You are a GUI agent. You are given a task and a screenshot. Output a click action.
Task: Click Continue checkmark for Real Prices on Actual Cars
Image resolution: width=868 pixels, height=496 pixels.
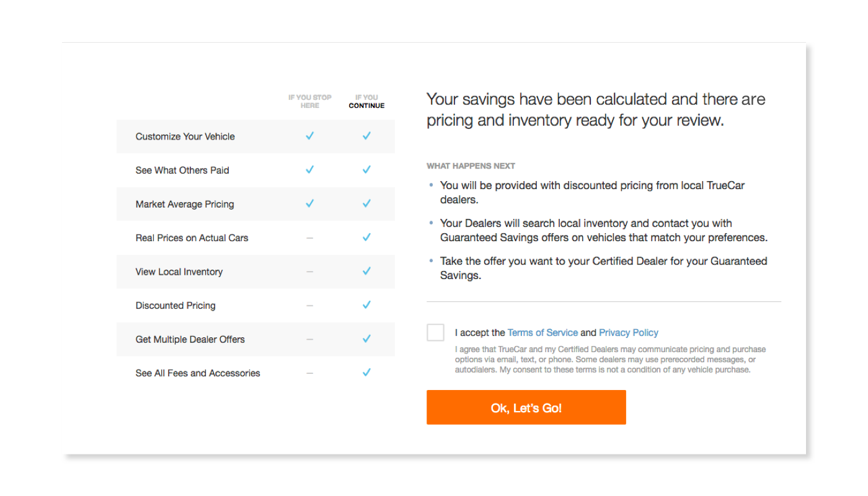tap(366, 237)
